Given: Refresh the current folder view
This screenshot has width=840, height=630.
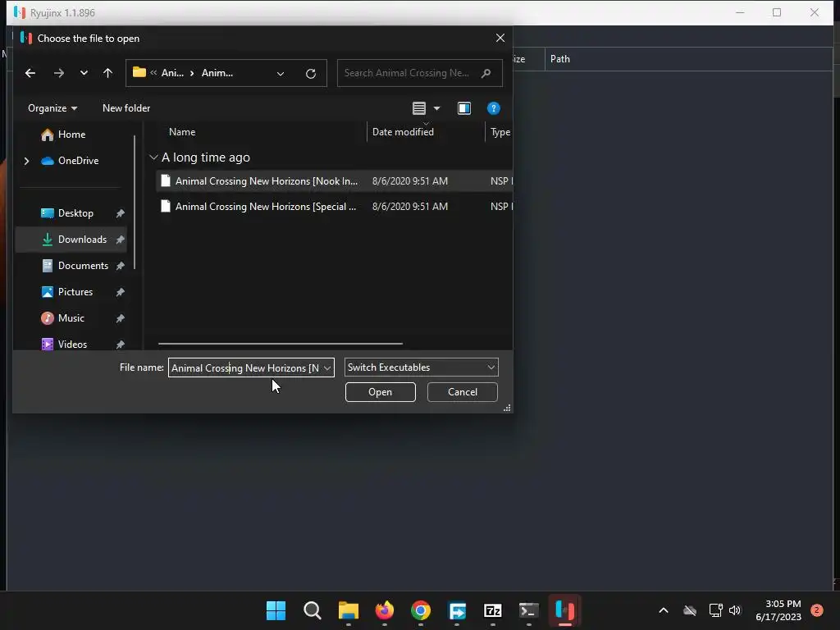Looking at the screenshot, I should tap(311, 73).
